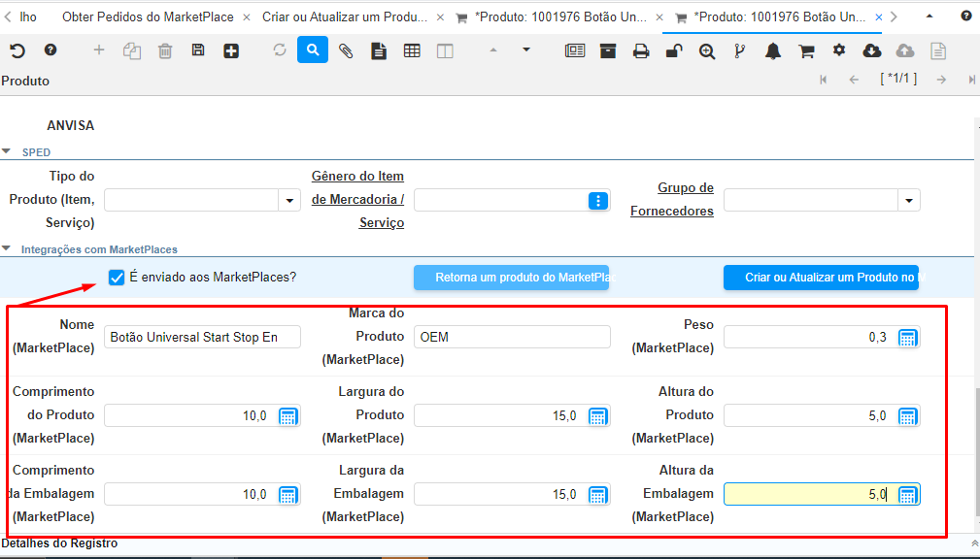
Task: Click 'Criar ou Atualizar um Produto' button
Action: pyautogui.click(x=821, y=278)
